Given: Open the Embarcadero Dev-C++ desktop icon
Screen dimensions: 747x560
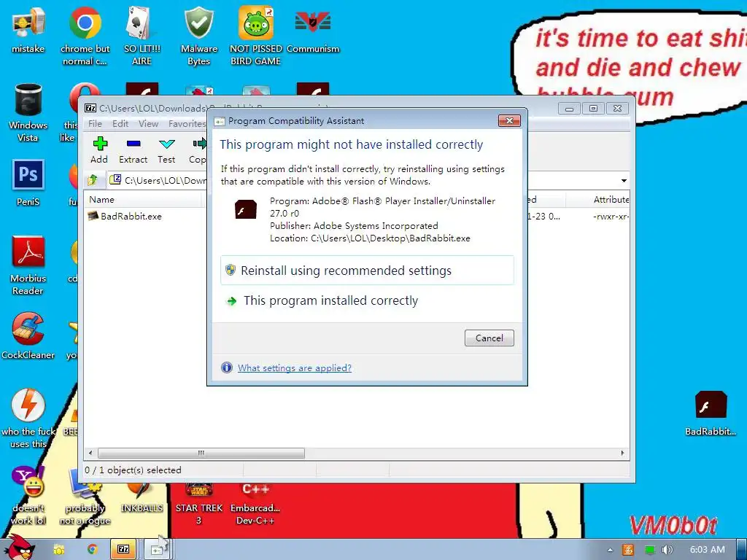Looking at the screenshot, I should [x=255, y=505].
